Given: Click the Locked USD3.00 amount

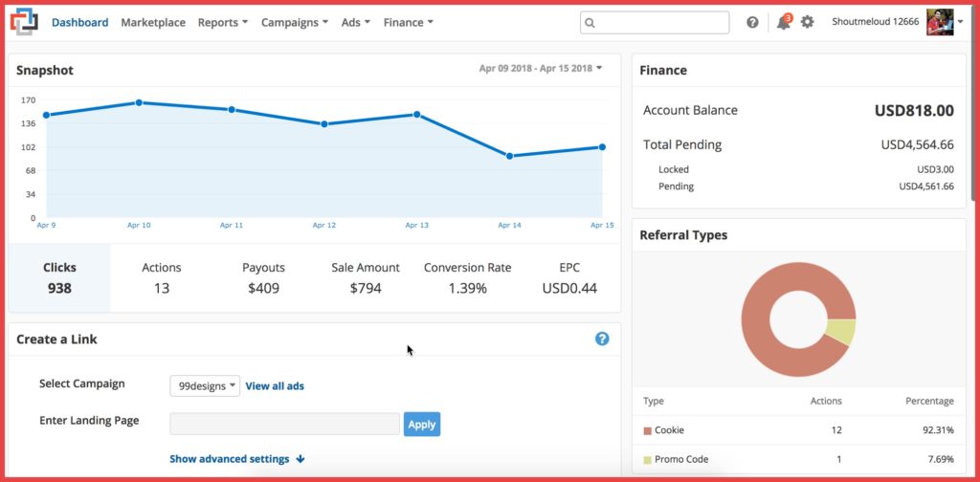Looking at the screenshot, I should (x=936, y=169).
